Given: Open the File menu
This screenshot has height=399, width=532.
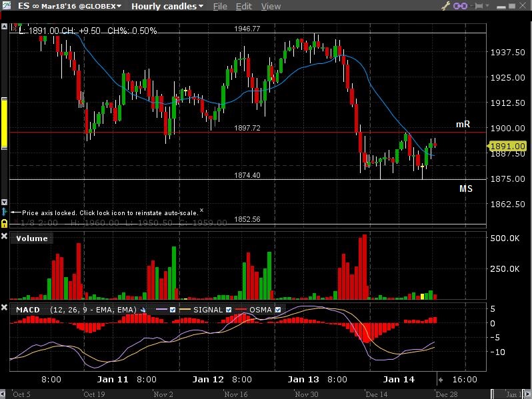Looking at the screenshot, I should 220,6.
